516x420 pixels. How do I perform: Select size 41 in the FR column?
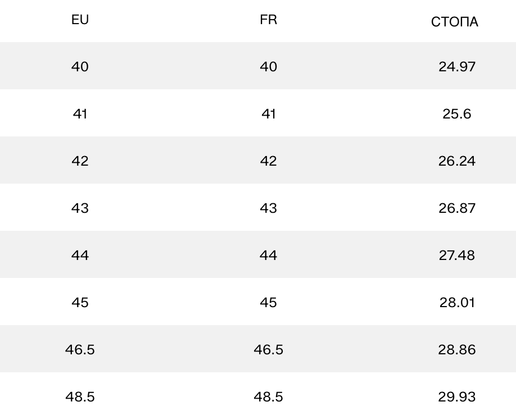coord(268,114)
